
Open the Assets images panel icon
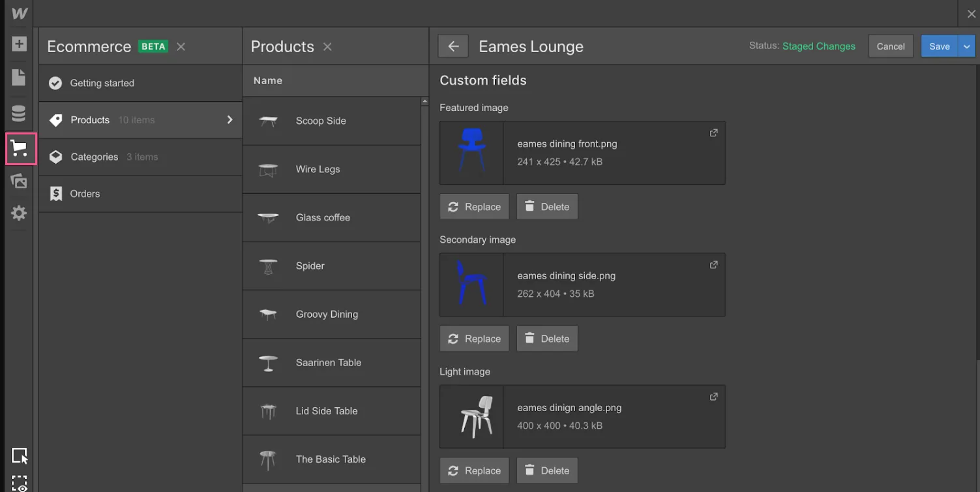pos(19,181)
